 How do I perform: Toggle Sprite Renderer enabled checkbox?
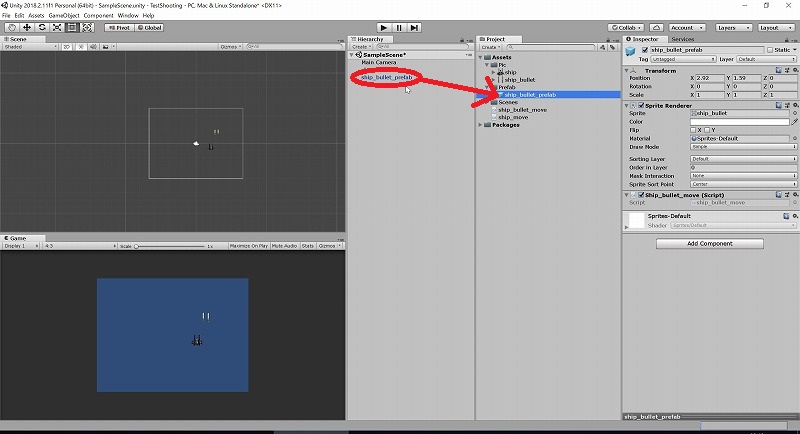click(x=641, y=106)
